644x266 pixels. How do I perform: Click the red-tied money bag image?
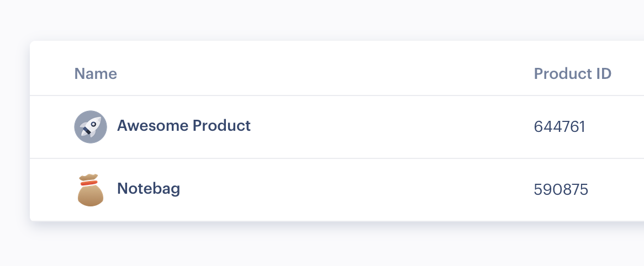click(91, 190)
